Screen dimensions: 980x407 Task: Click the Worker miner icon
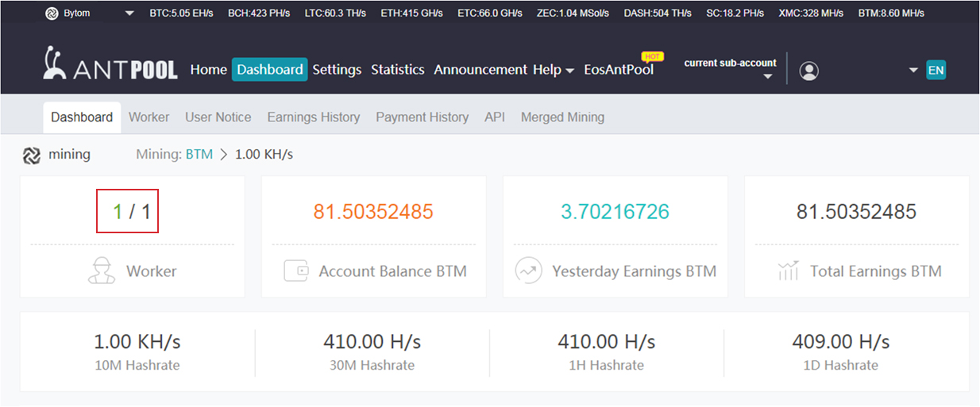coord(101,271)
